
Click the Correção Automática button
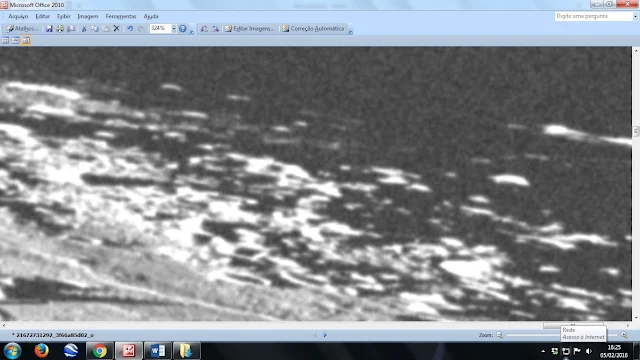tap(313, 29)
